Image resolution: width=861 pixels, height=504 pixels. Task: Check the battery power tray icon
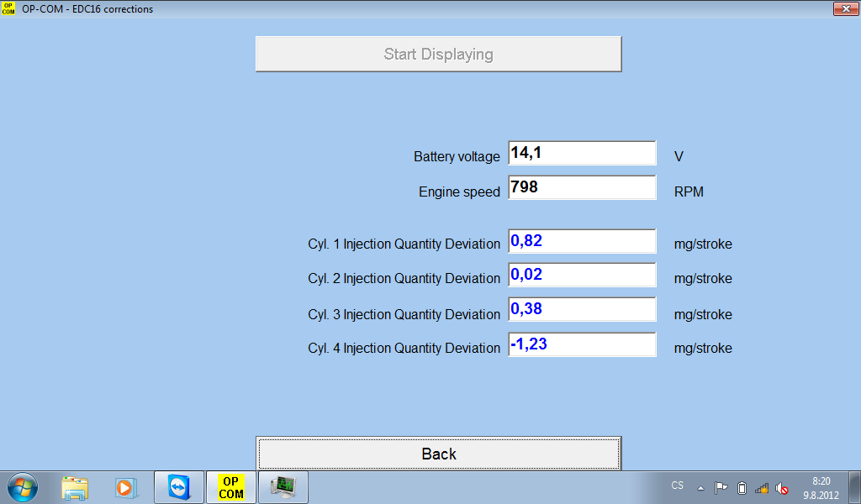tap(742, 487)
